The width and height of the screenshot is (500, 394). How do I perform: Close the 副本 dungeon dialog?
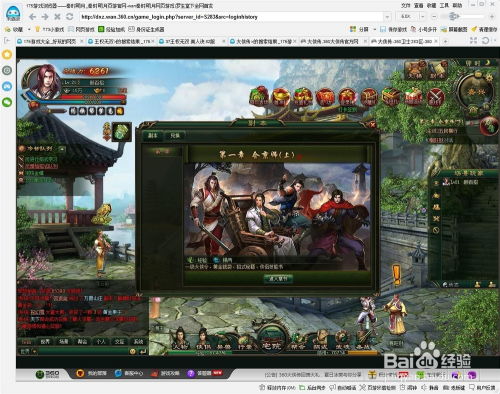tap(372, 125)
